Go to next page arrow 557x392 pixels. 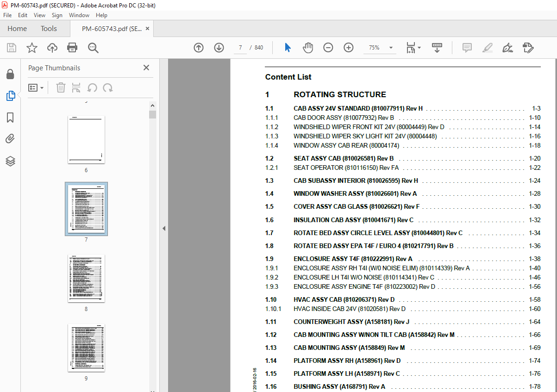(219, 48)
